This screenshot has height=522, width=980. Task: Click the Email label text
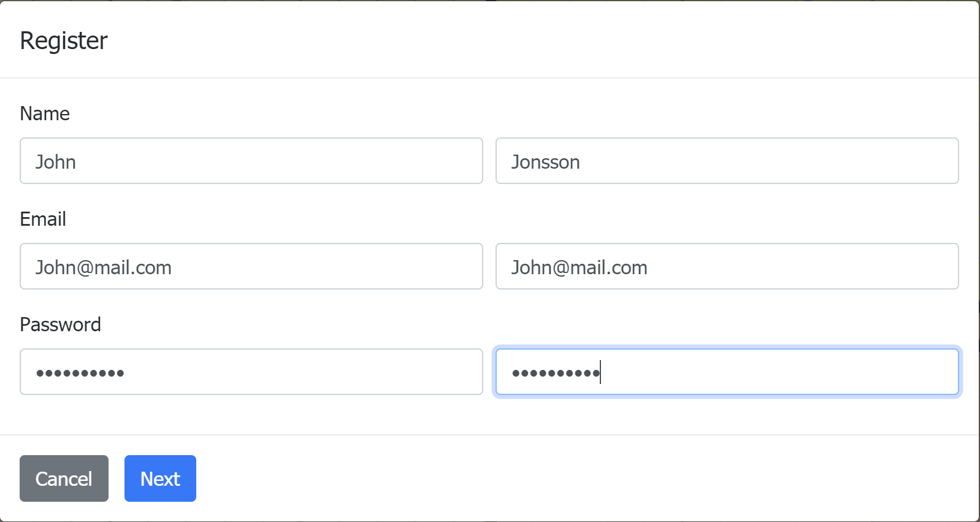(x=43, y=219)
